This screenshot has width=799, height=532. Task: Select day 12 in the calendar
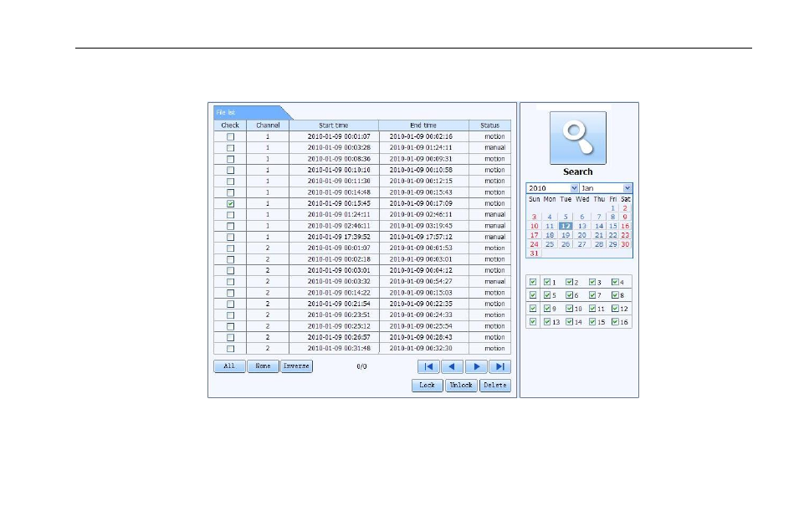click(x=565, y=226)
